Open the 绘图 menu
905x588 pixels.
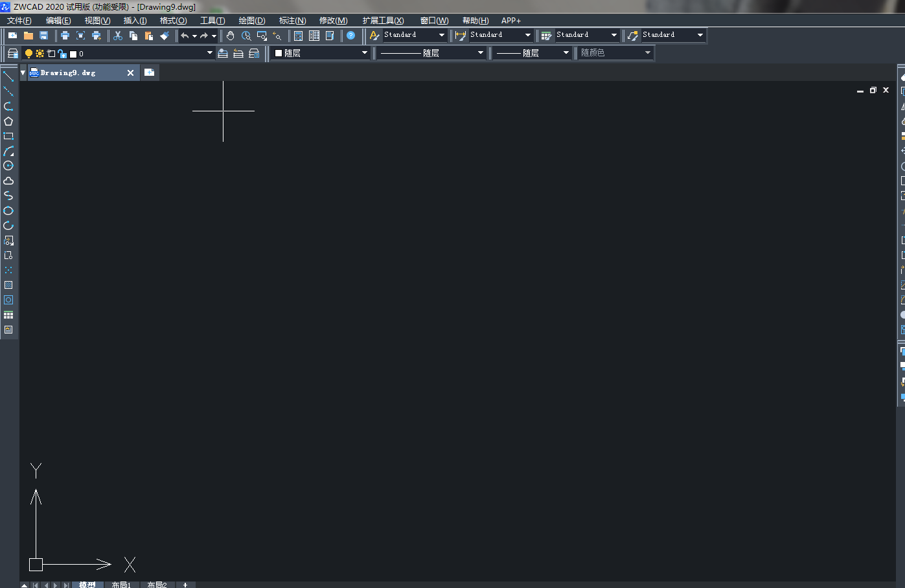pos(251,20)
